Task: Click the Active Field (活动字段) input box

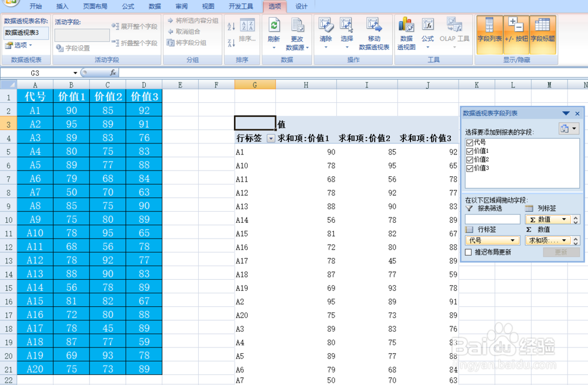Action: point(82,35)
